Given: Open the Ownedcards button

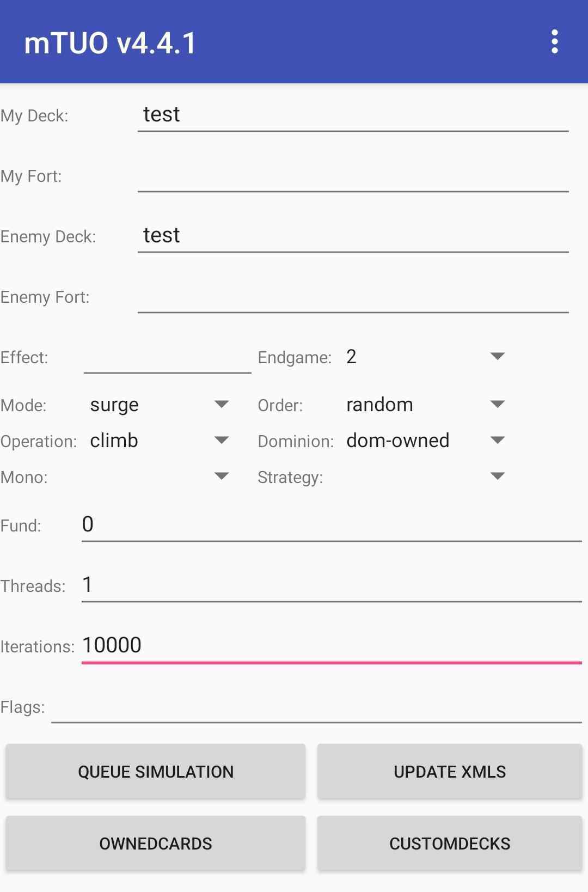Looking at the screenshot, I should (x=156, y=844).
